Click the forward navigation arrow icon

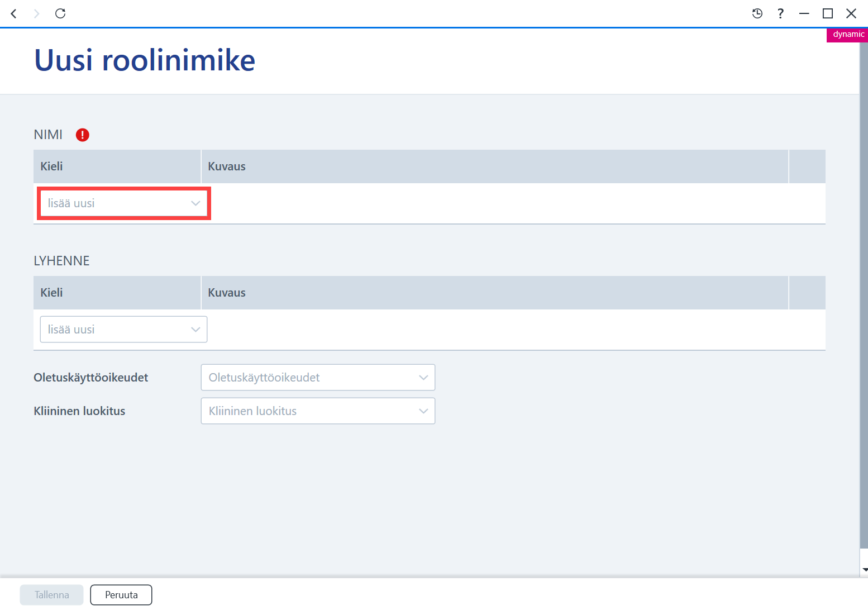pos(37,13)
